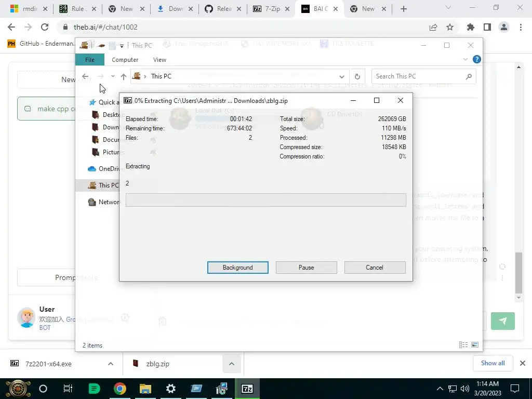Viewport: 532px width, 399px height.
Task: Expand the Explorer ribbon chevron
Action: [x=465, y=59]
